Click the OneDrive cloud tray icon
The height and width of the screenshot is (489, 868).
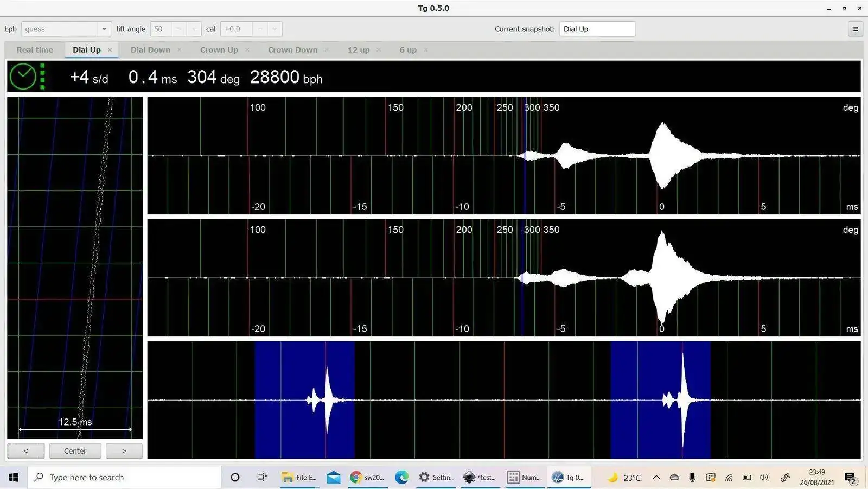coord(674,478)
